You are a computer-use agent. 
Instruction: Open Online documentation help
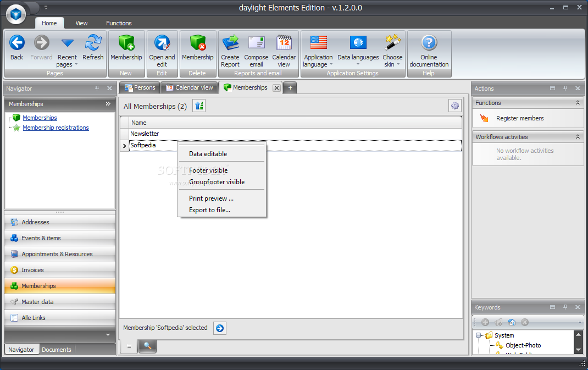click(x=429, y=51)
